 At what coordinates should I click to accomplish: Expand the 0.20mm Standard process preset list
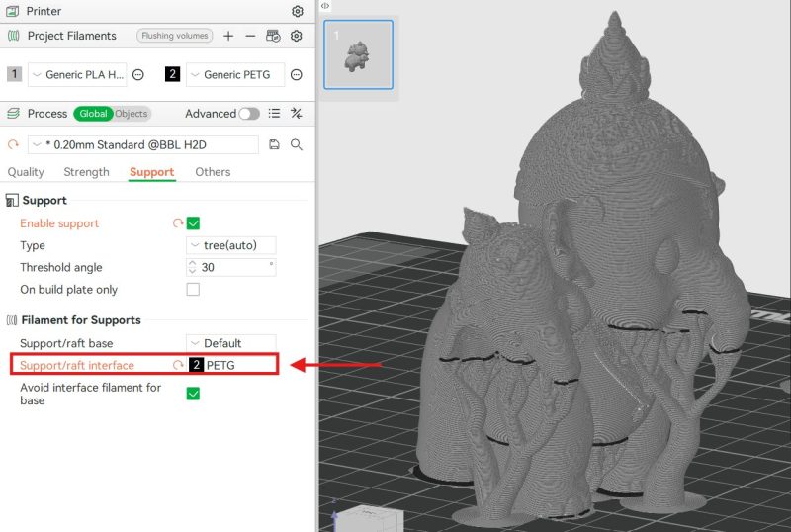point(37,145)
